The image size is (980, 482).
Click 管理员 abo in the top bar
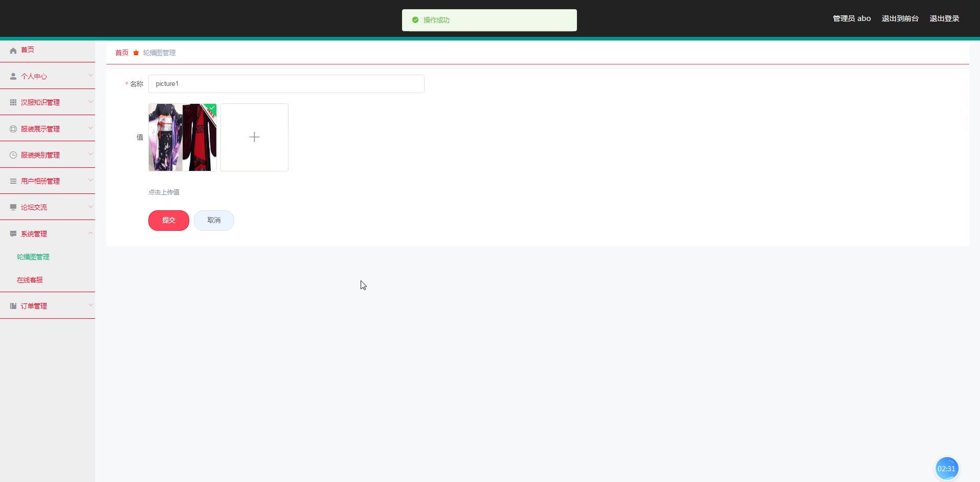[852, 18]
